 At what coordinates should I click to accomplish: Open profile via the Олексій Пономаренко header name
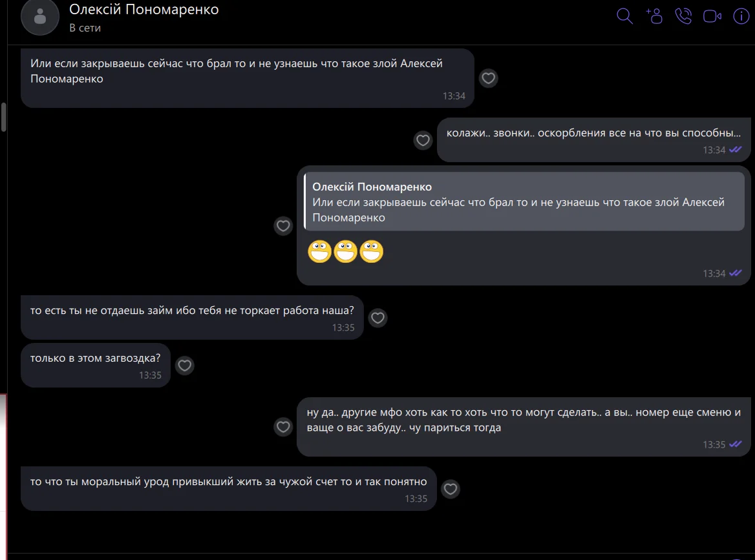(144, 10)
